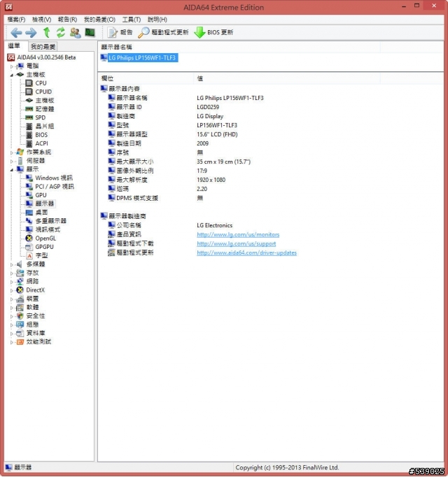The width and height of the screenshot is (448, 477).
Task: Select the 安全性 security tree item
Action: [36, 316]
